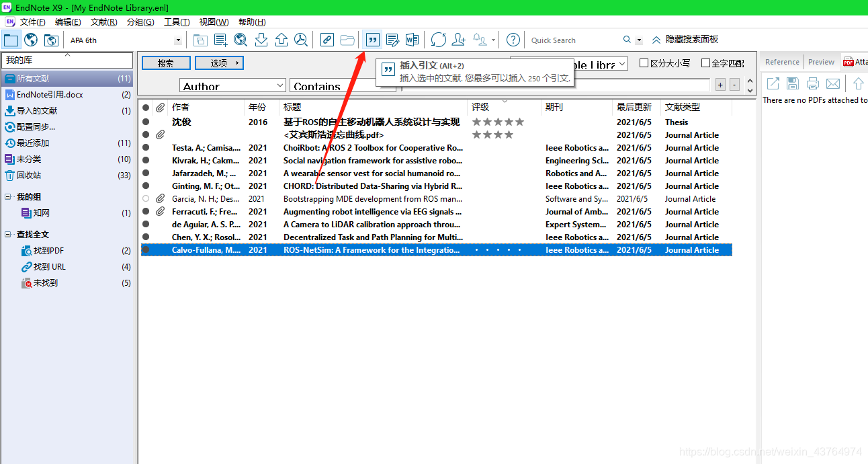The image size is (868, 464).
Task: Collapse the 我的组 group set
Action: (8, 197)
